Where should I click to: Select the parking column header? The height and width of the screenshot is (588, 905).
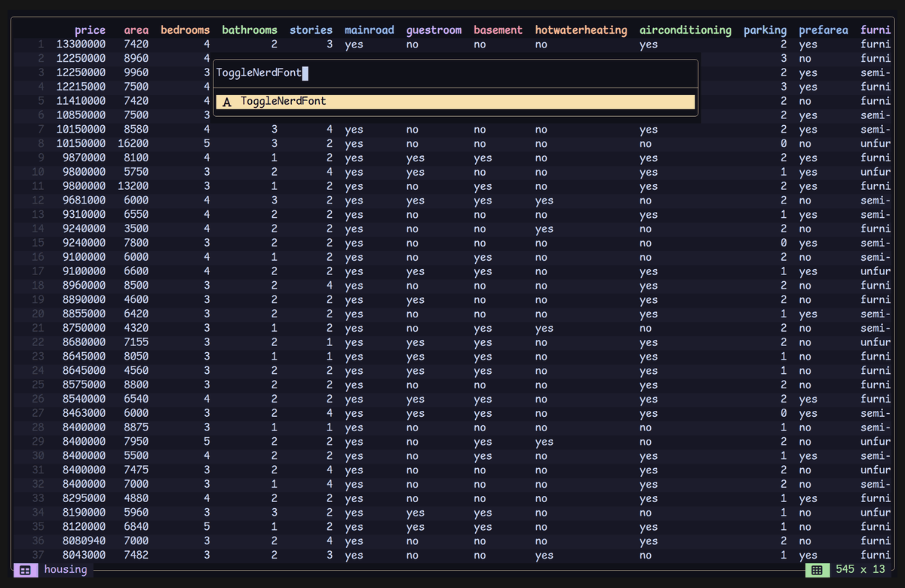(765, 30)
